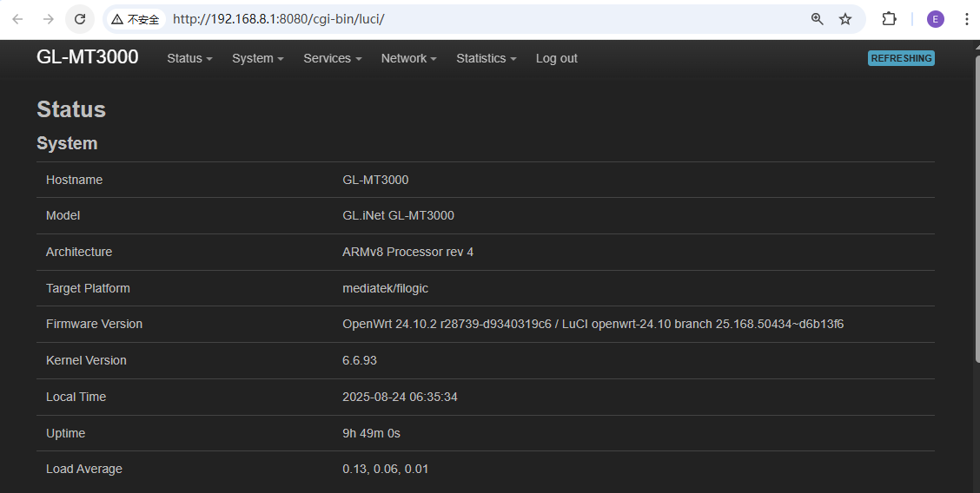Click the vertical page scrollbar thumb
Image resolution: width=980 pixels, height=493 pixels.
(975, 208)
